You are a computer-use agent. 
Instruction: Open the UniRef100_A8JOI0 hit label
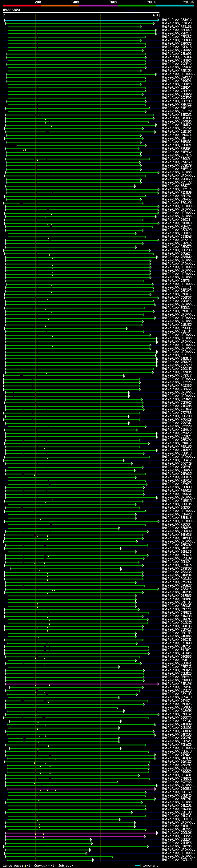(x=177, y=20)
